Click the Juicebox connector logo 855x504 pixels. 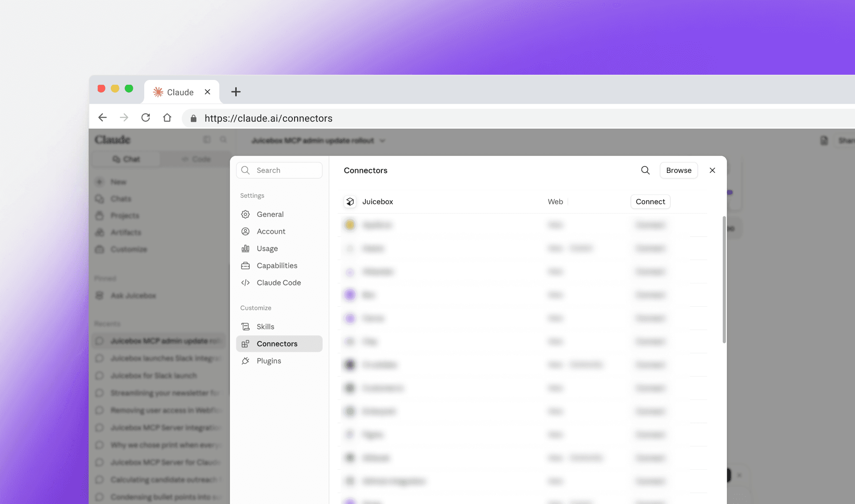click(350, 202)
